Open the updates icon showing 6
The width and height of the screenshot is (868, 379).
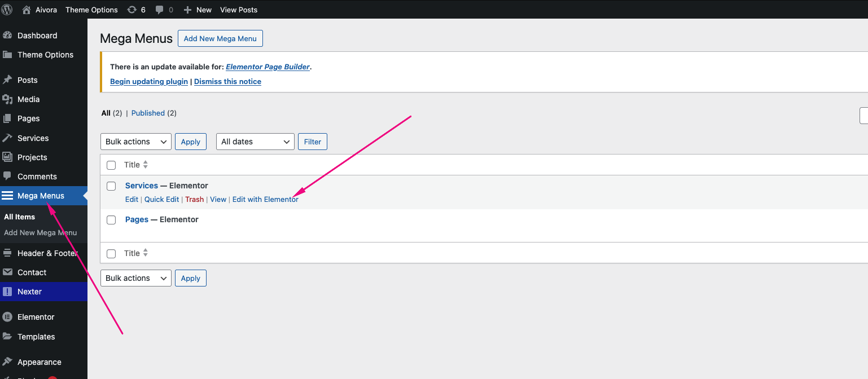click(132, 10)
